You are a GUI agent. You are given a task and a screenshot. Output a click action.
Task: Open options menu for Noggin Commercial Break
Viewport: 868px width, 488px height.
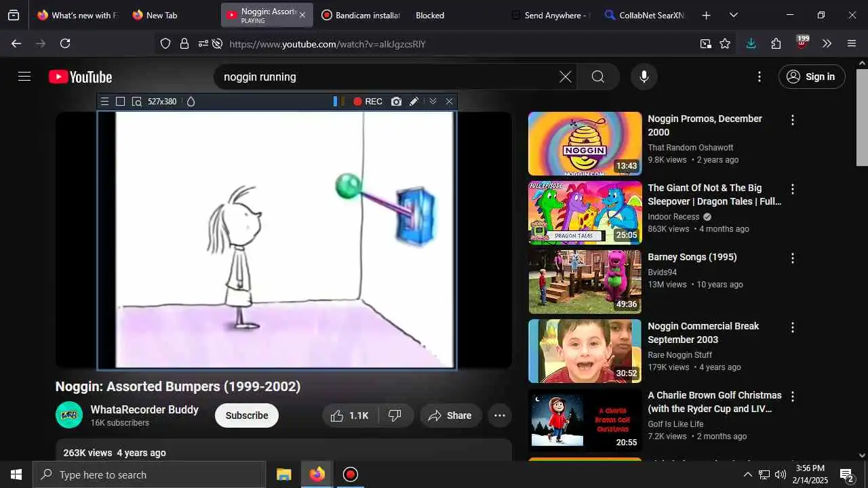click(x=792, y=327)
